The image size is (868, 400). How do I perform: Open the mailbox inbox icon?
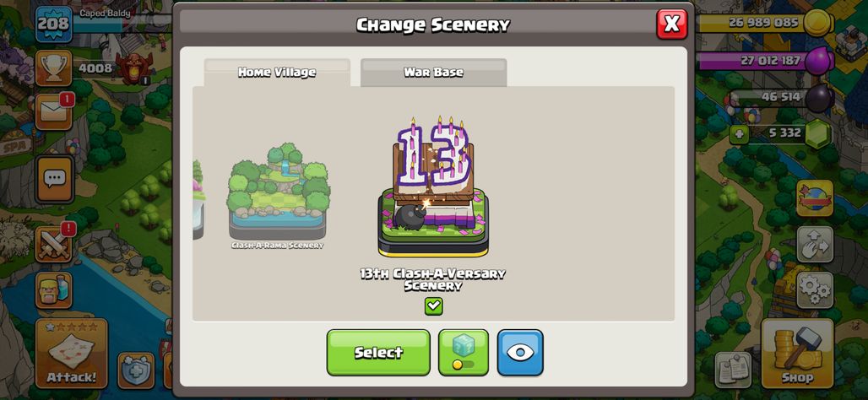[54, 111]
